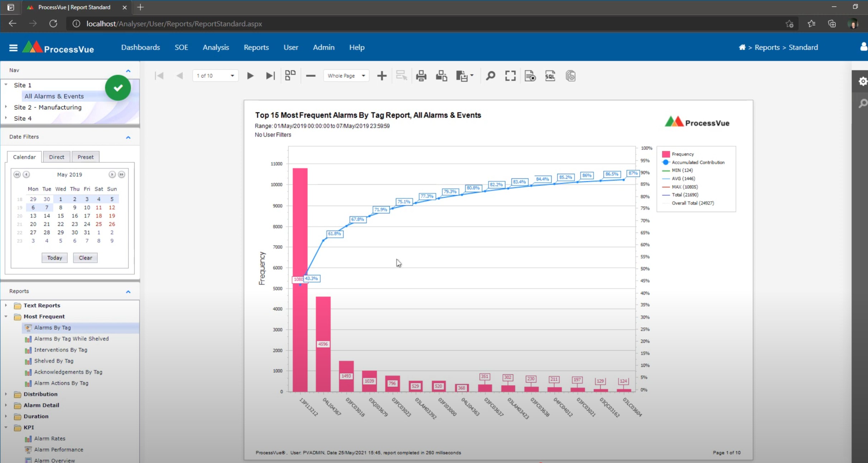Open Alarm Rates KPI report
868x463 pixels.
coord(50,438)
